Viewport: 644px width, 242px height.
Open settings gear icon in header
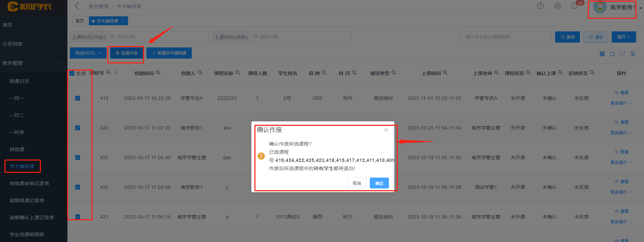[x=557, y=6]
